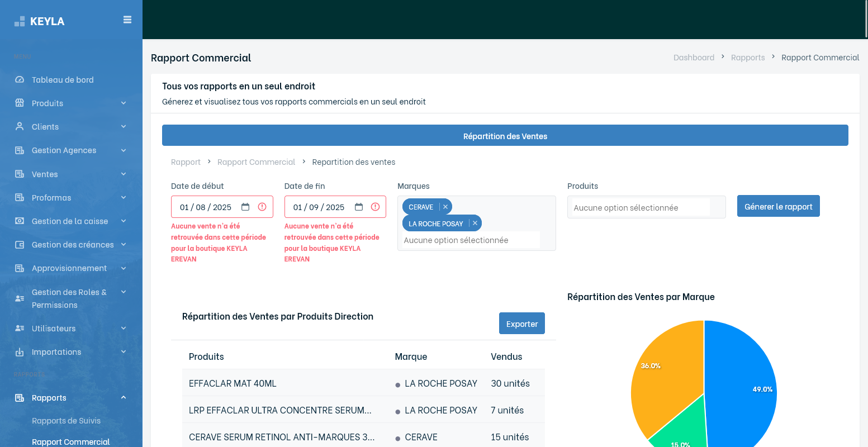Click the Vendus column header

tap(506, 356)
